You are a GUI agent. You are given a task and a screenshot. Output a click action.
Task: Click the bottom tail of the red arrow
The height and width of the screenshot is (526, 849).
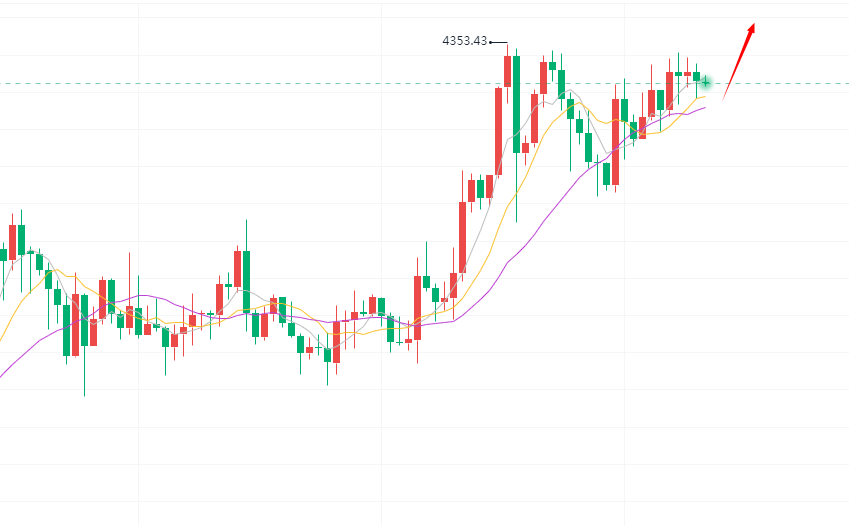click(x=723, y=99)
